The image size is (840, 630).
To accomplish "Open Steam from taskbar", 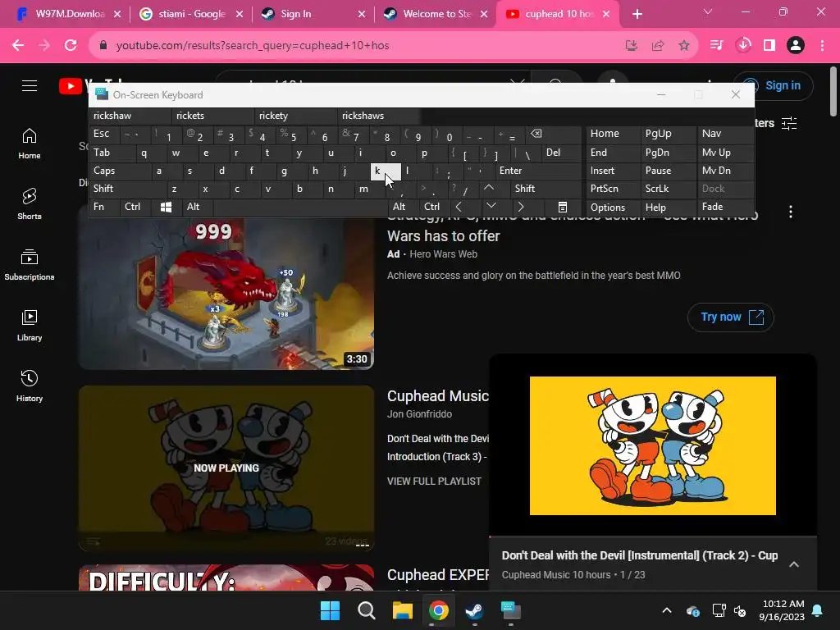I will (474, 610).
